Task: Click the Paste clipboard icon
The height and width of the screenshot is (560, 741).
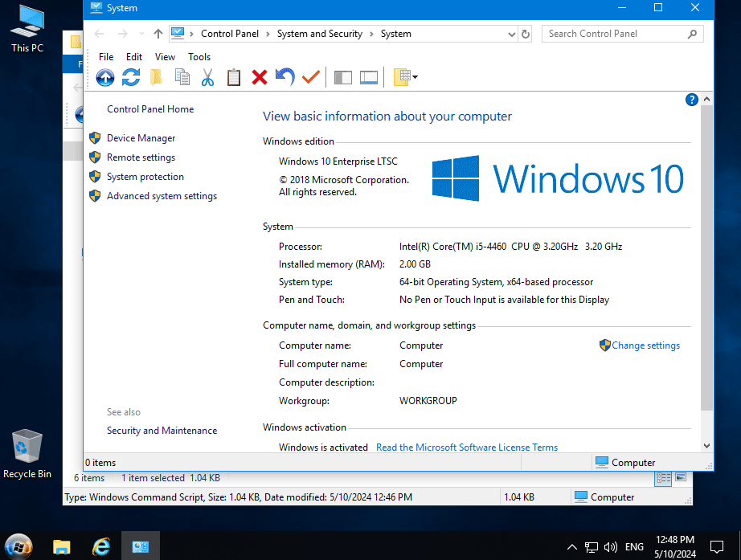Action: pos(233,77)
